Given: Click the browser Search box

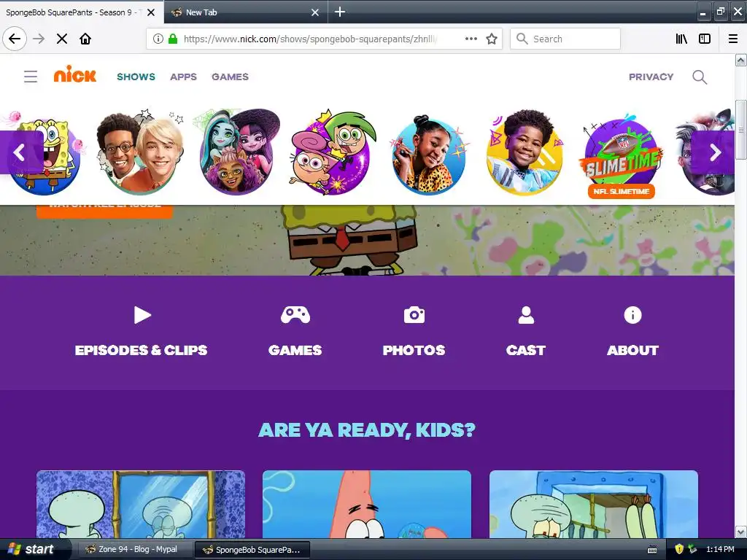Looking at the screenshot, I should click(x=565, y=39).
